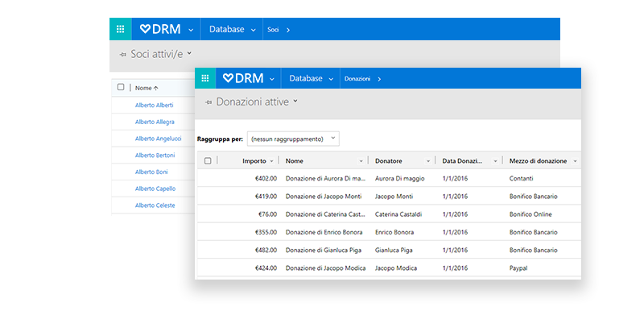This screenshot has width=644, height=311.
Task: Open the Alberto Alberti member record
Action: click(x=154, y=106)
